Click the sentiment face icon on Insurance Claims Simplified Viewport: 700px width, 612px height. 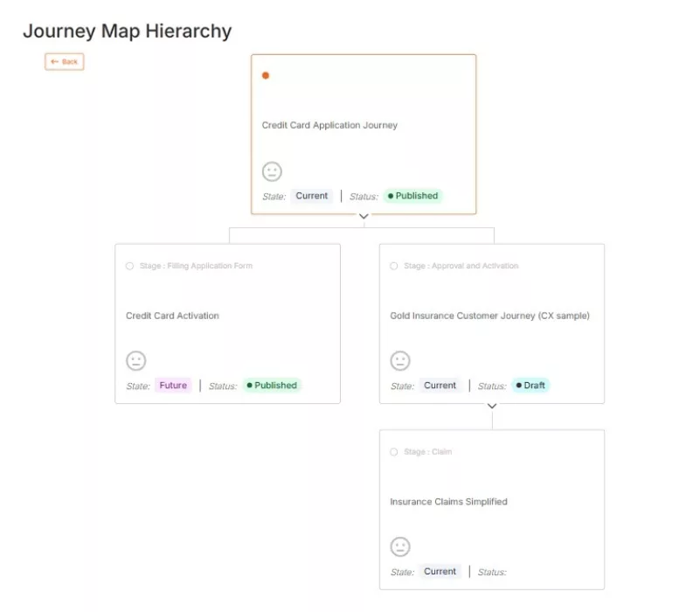[x=400, y=546]
